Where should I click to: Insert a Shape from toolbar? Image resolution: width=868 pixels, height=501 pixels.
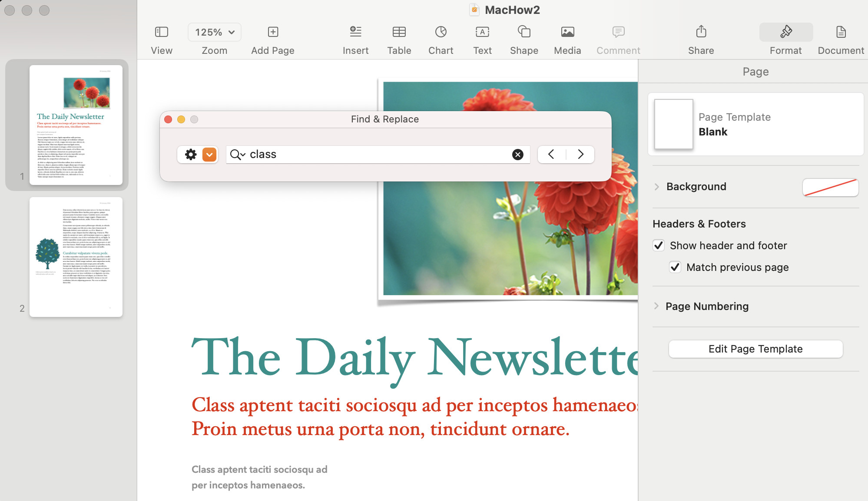click(524, 32)
